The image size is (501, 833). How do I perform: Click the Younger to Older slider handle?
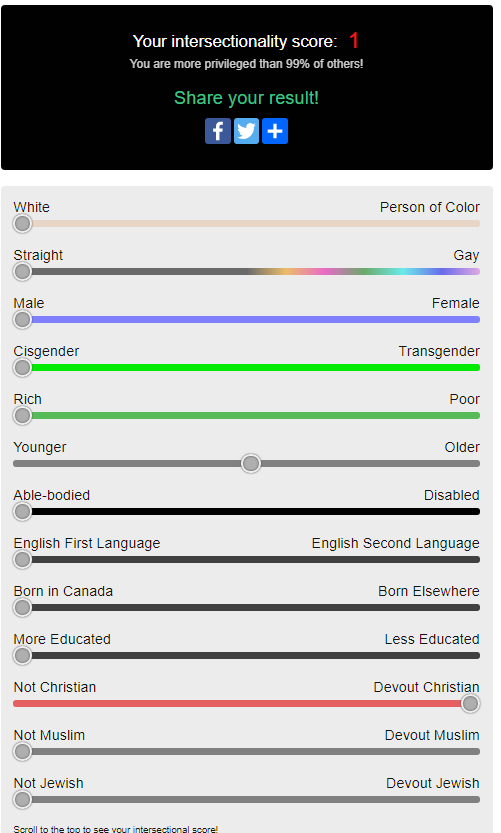pos(251,463)
